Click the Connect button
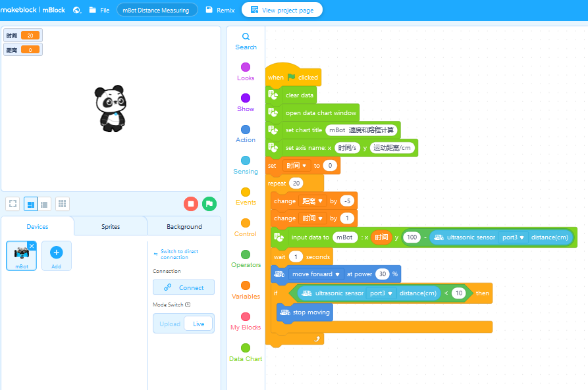Image resolution: width=588 pixels, height=390 pixels. (x=184, y=287)
